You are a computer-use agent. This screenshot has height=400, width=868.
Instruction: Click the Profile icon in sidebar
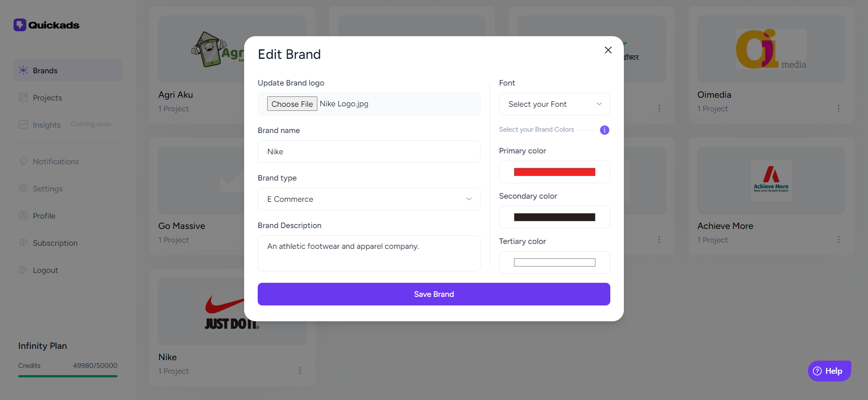pos(23,216)
